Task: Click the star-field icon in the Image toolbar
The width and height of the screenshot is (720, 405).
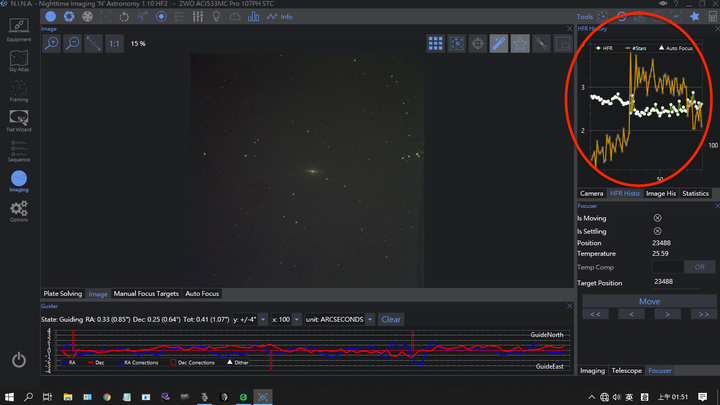Action: click(x=456, y=44)
